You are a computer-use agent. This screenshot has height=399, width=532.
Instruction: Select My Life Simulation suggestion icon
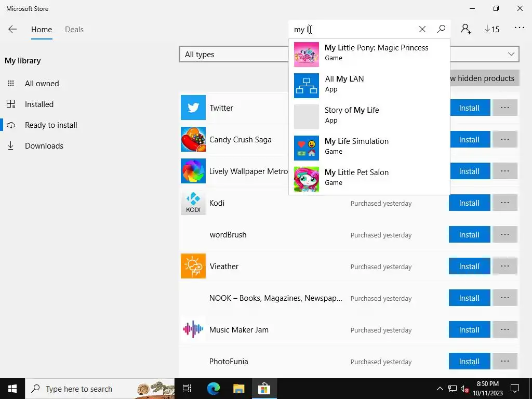pyautogui.click(x=307, y=148)
